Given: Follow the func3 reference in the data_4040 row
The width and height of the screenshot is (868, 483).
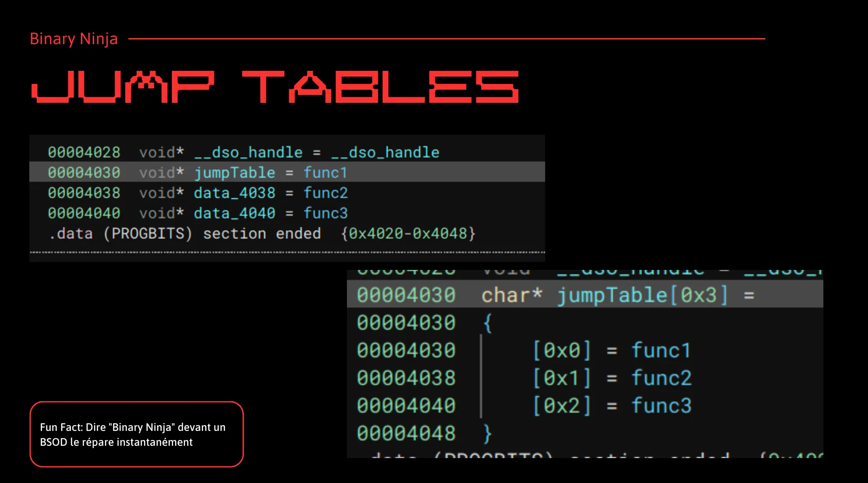Looking at the screenshot, I should (x=325, y=213).
